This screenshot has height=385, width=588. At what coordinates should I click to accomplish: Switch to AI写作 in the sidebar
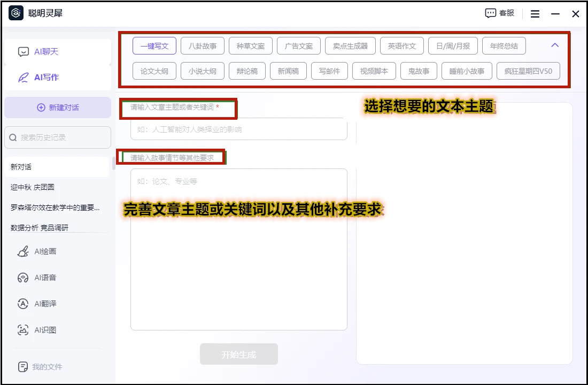tap(58, 78)
